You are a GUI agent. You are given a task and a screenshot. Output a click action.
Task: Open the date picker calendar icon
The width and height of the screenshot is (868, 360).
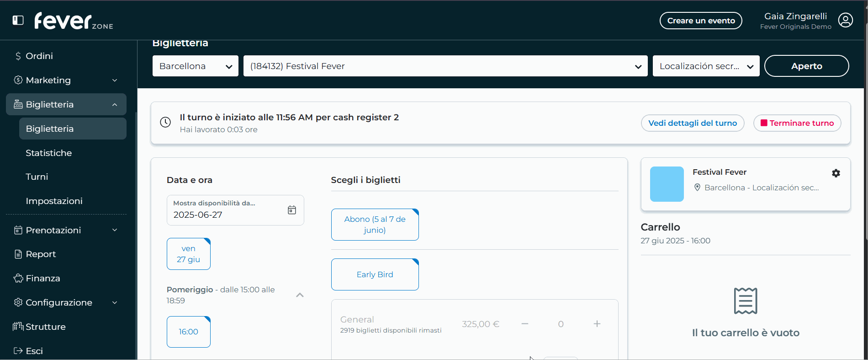[292, 210]
